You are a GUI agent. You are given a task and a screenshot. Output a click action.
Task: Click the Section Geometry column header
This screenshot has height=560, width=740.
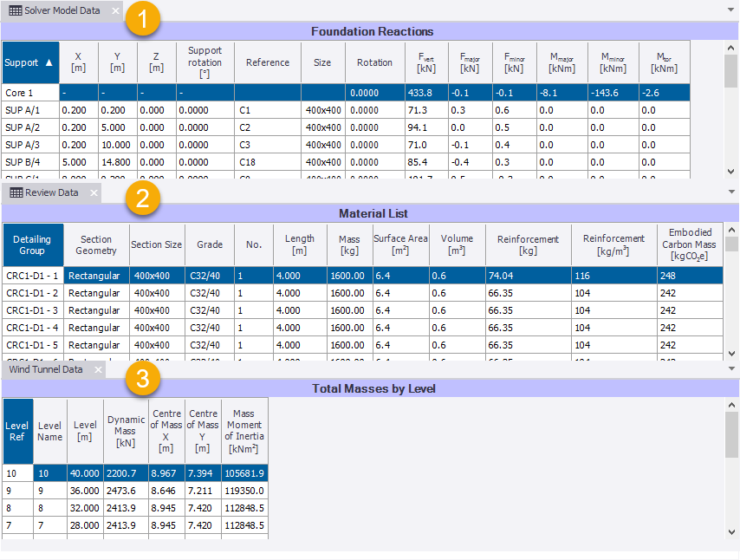coord(96,244)
